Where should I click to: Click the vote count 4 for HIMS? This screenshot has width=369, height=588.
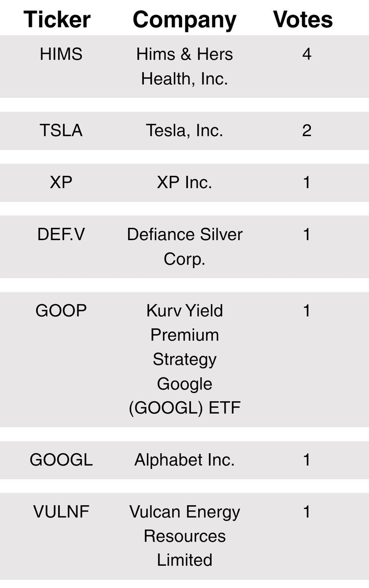[x=307, y=54]
